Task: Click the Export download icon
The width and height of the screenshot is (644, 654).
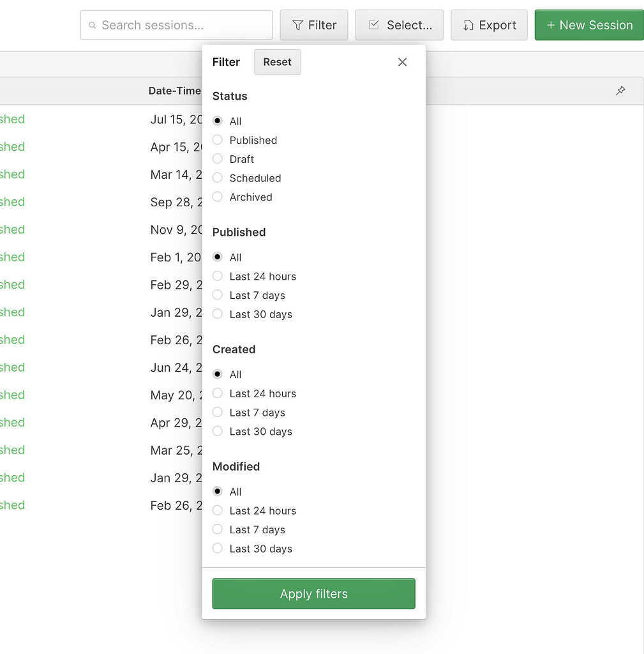Action: point(468,25)
